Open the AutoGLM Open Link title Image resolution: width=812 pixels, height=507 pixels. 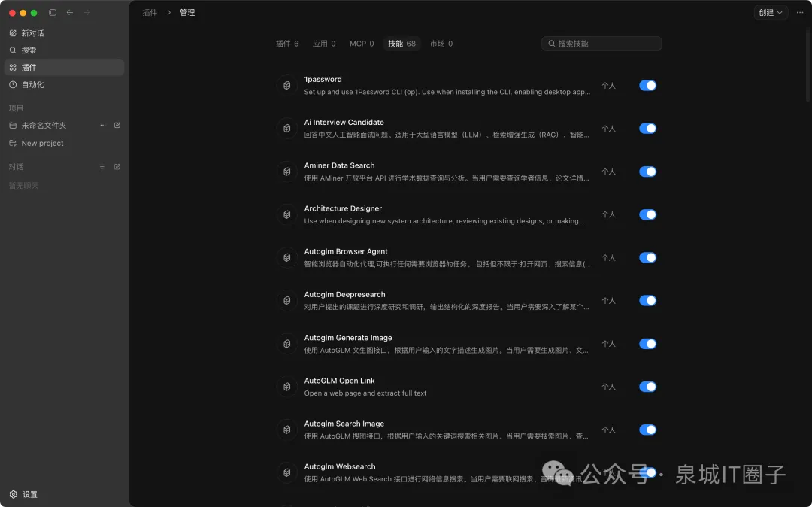click(x=339, y=380)
